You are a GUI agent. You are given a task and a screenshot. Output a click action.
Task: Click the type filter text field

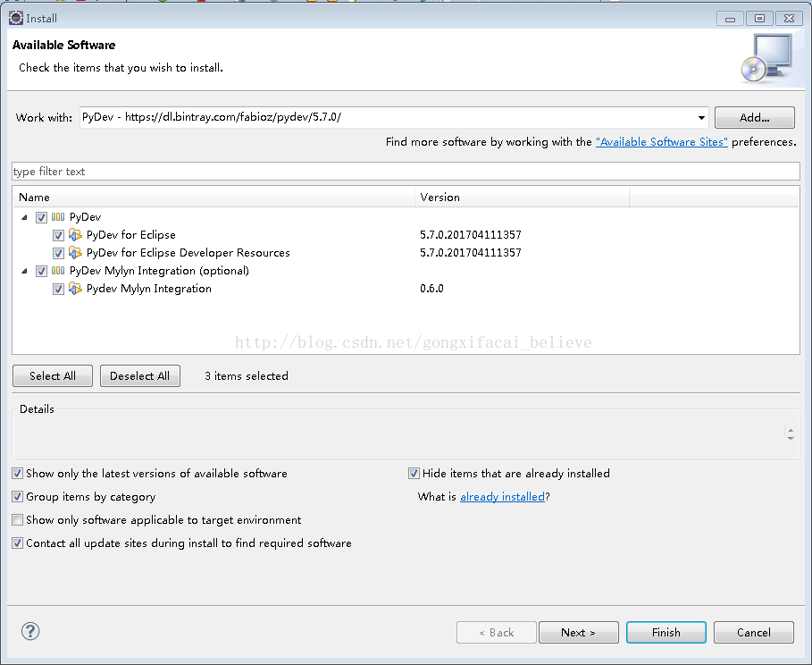click(x=406, y=172)
